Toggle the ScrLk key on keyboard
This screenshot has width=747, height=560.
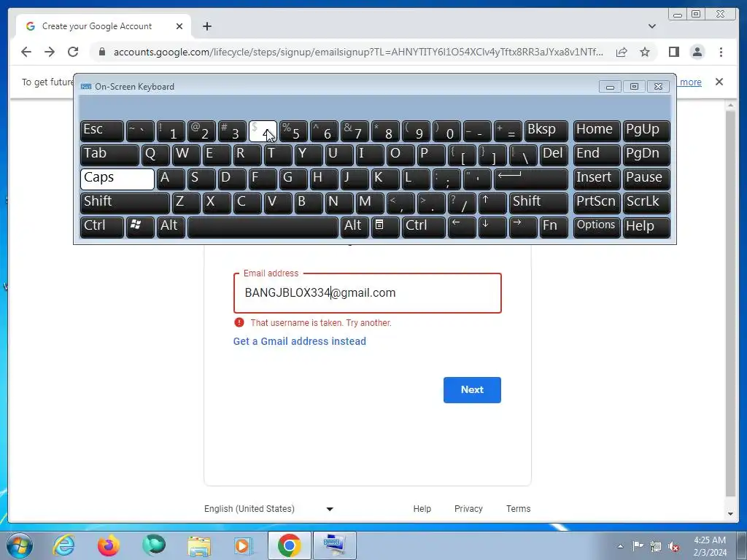pyautogui.click(x=646, y=203)
